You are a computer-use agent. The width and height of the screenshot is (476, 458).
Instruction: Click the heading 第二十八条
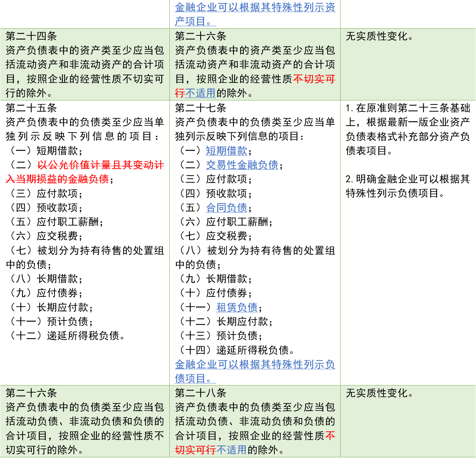pos(201,393)
